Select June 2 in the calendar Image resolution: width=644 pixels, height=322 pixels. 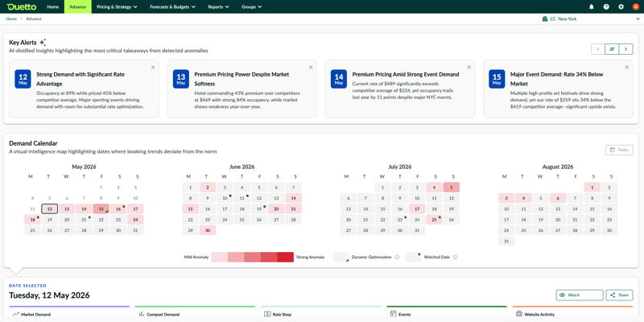pos(208,188)
